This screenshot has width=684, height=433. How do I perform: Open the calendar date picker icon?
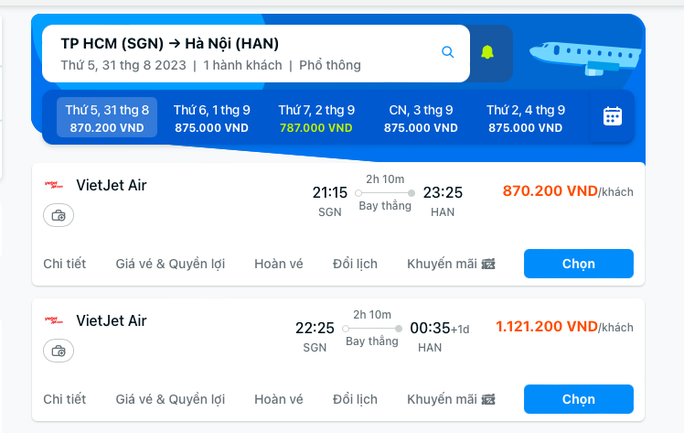click(x=612, y=116)
